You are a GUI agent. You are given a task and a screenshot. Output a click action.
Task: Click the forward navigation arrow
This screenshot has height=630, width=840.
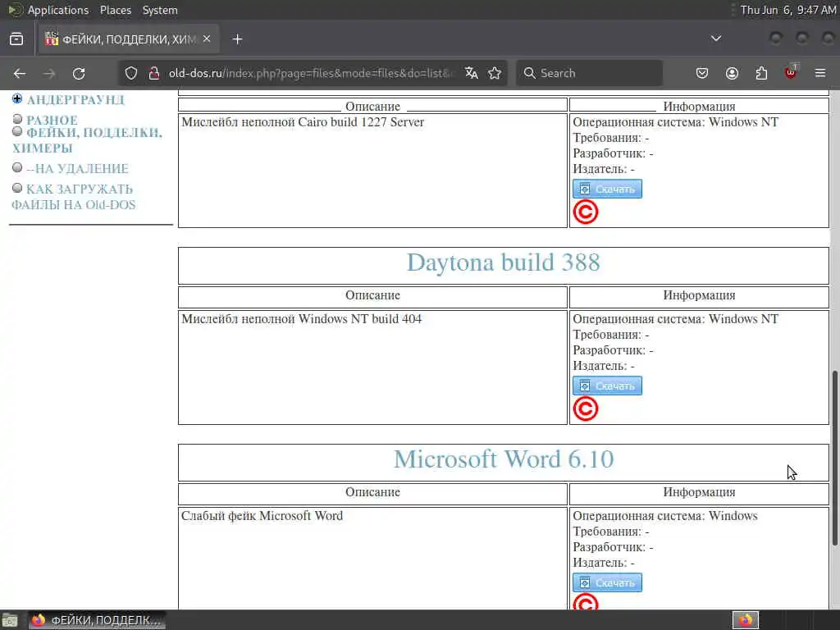[x=49, y=73]
